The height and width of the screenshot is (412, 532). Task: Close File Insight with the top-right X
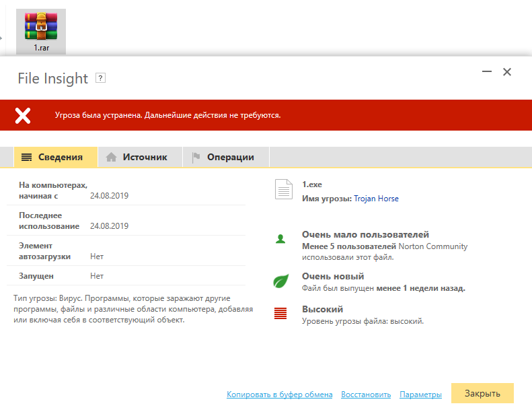[507, 71]
